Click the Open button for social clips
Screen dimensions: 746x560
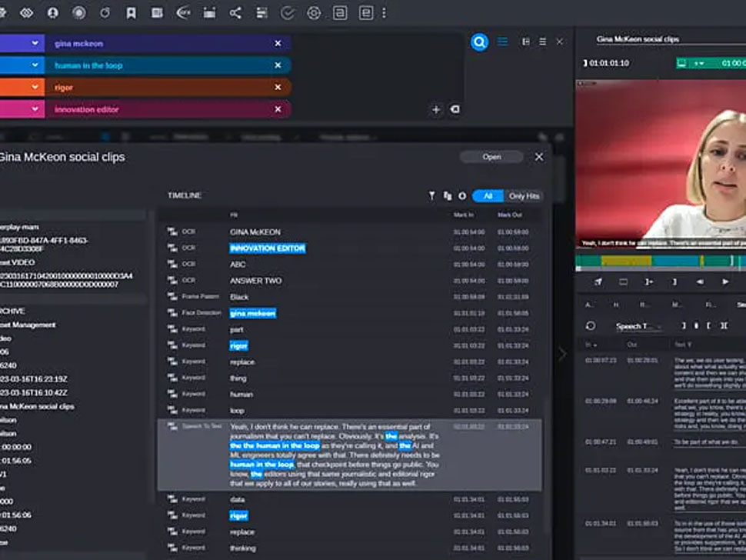pyautogui.click(x=491, y=157)
